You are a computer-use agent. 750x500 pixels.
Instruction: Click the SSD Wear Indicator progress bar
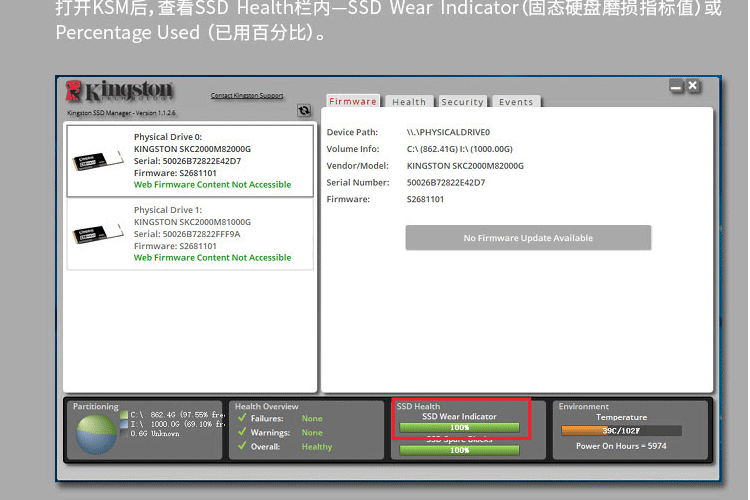(x=459, y=427)
